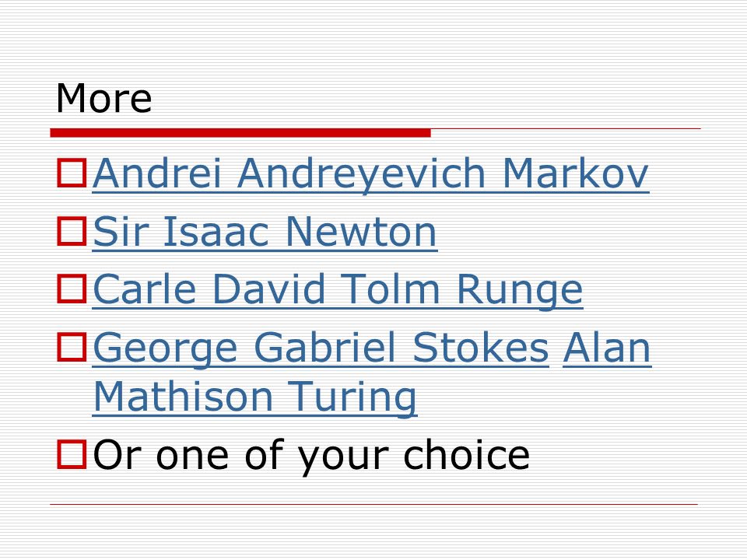
Task: Open the Sir Isaac Newton link
Action: coord(265,233)
